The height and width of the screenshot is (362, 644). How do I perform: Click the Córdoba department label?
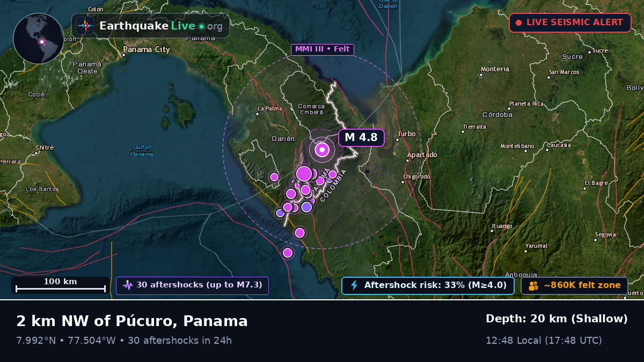pyautogui.click(x=497, y=115)
